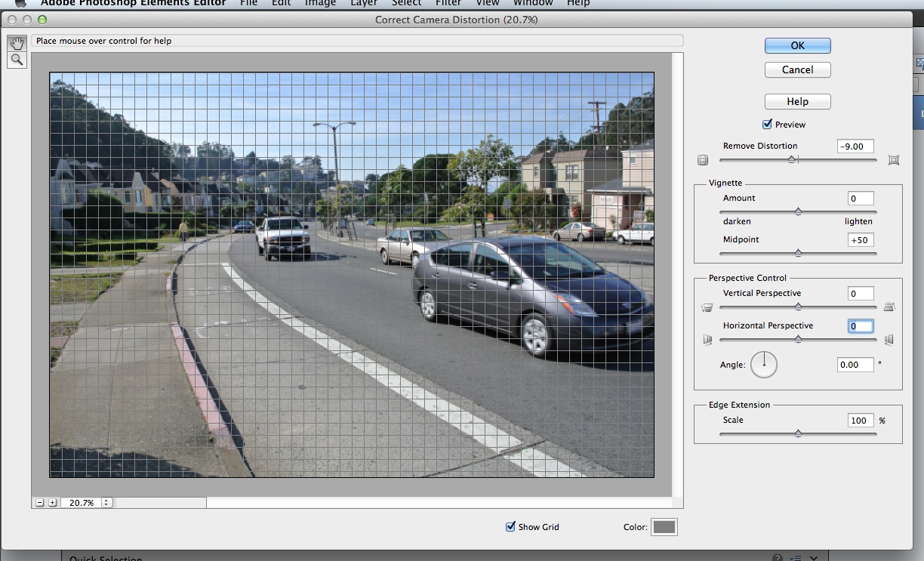
Task: Click the Angle dial control
Action: tap(764, 365)
